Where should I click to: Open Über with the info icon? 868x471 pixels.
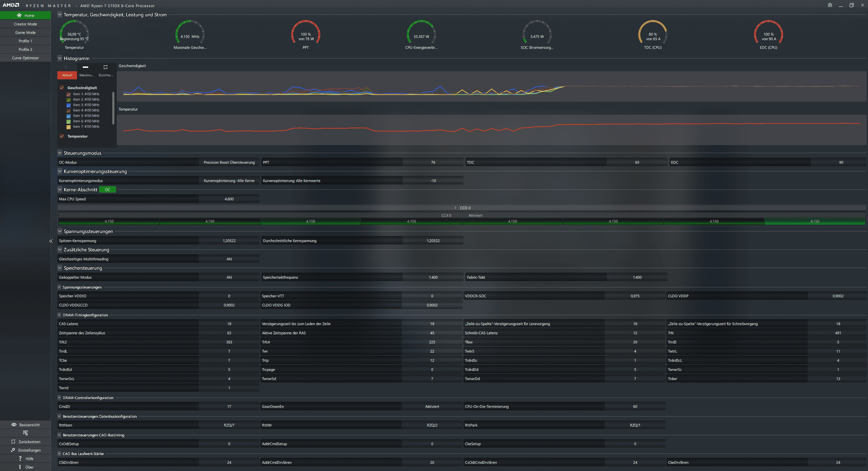point(20,467)
